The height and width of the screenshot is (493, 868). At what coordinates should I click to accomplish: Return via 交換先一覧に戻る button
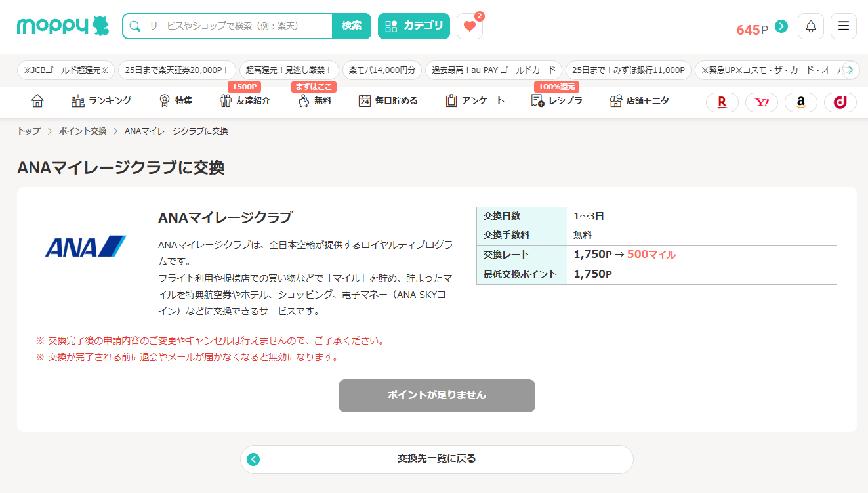437,460
